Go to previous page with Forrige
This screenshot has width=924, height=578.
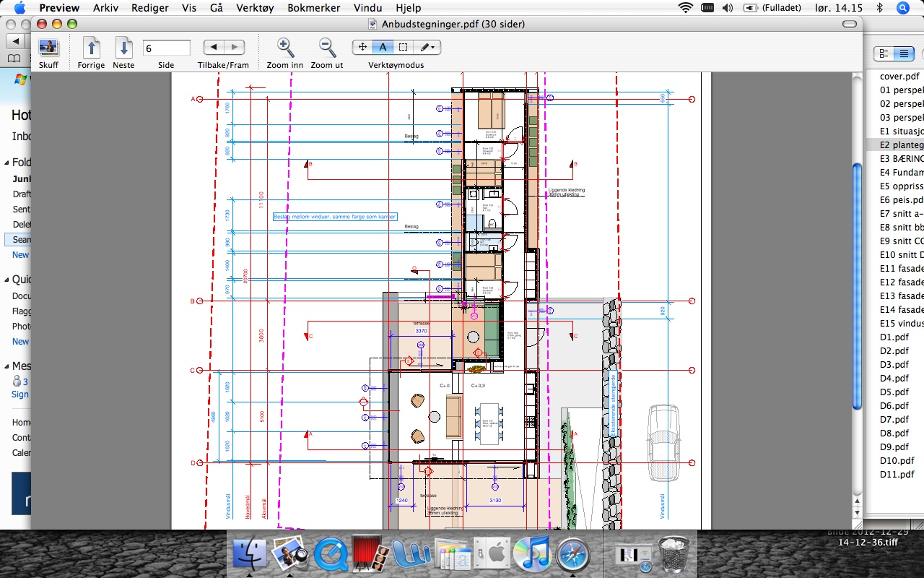(91, 48)
